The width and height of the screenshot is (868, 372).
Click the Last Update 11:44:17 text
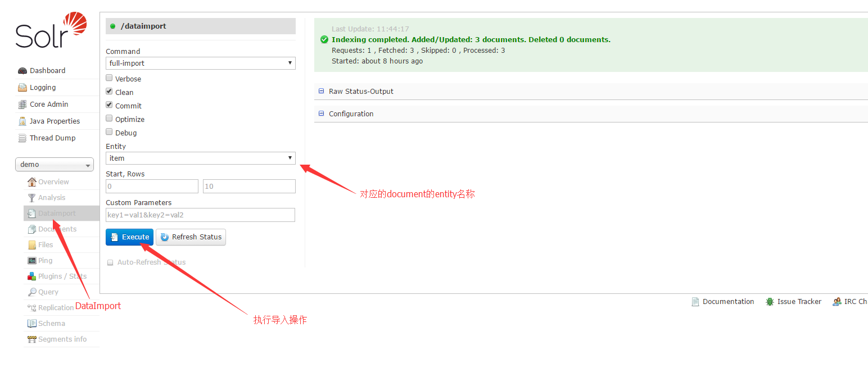click(x=370, y=29)
